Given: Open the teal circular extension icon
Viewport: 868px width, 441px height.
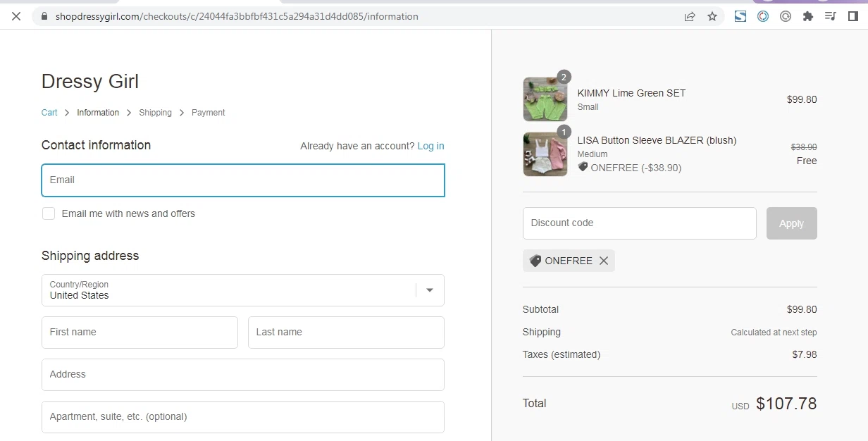Looking at the screenshot, I should [763, 16].
